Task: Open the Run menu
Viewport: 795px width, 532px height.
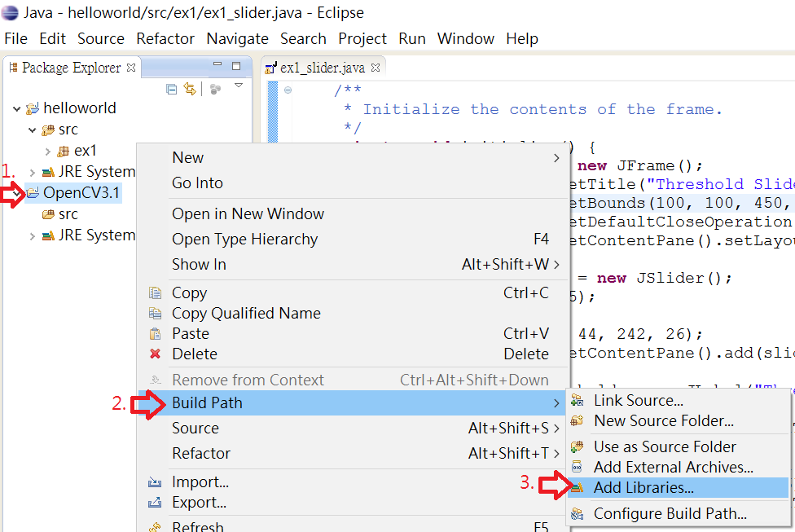Action: point(411,38)
